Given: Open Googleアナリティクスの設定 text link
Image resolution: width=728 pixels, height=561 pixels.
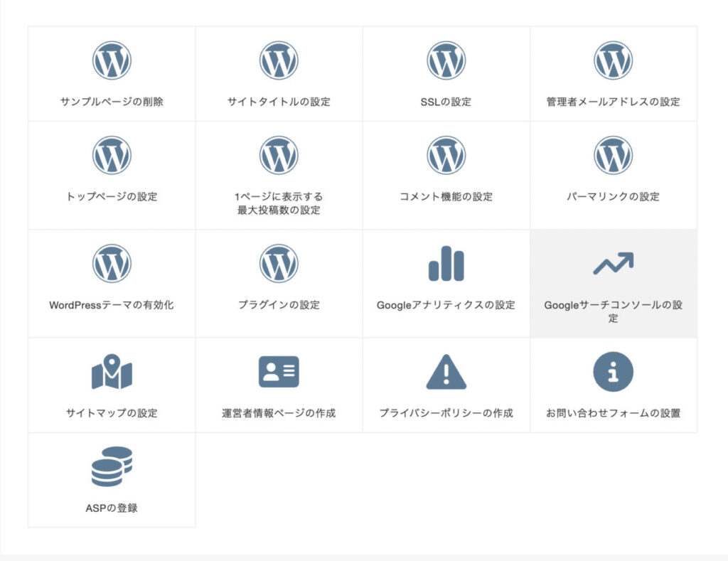Looking at the screenshot, I should [446, 304].
